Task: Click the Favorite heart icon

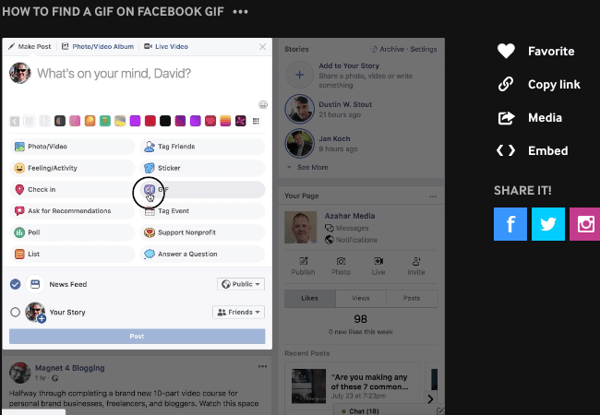Action: point(506,51)
